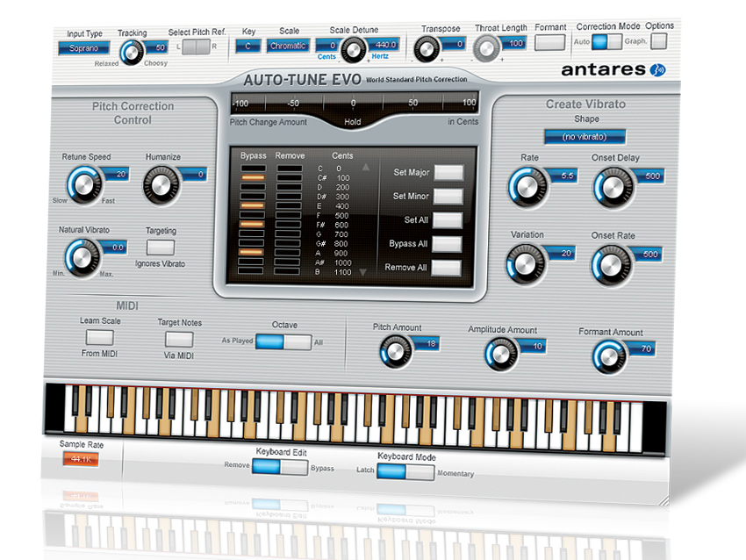746x560 pixels.
Task: Toggle the Keyboard Edit Remove/Bypass switch
Action: 280,467
